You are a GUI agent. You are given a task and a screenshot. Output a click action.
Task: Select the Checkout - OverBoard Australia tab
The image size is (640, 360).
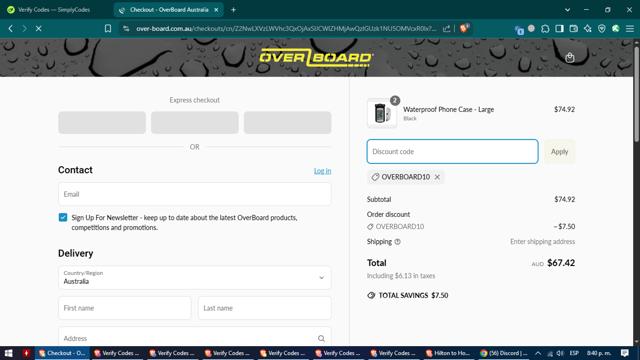(x=169, y=10)
